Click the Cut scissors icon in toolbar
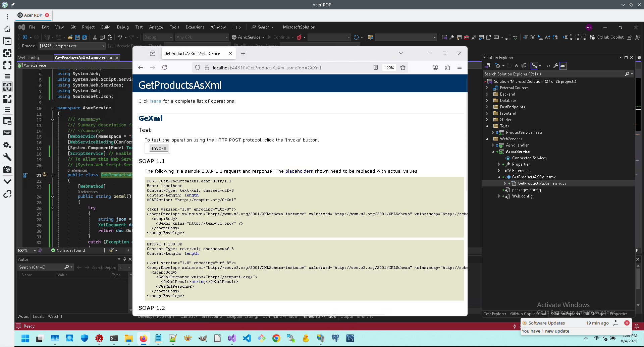Screen dimensions: 644x347 click(95, 37)
